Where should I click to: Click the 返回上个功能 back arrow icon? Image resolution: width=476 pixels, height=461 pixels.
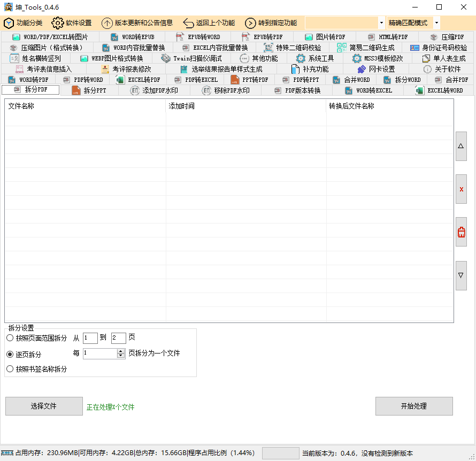[188, 23]
